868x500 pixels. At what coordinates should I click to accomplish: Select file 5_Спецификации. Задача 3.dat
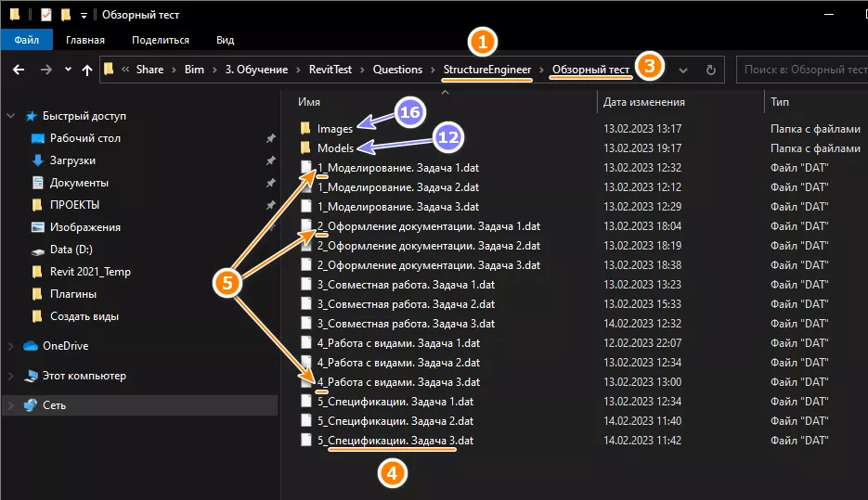pyautogui.click(x=395, y=441)
